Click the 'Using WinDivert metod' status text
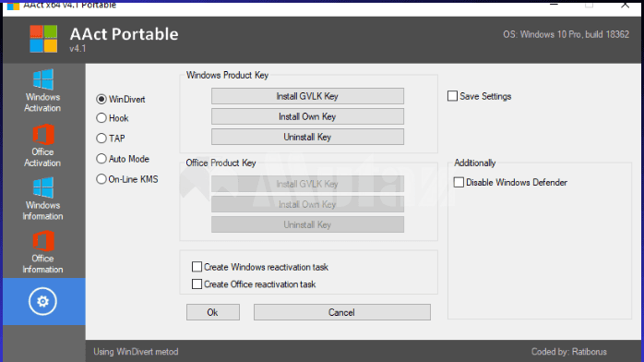The width and height of the screenshot is (644, 362). tap(136, 352)
